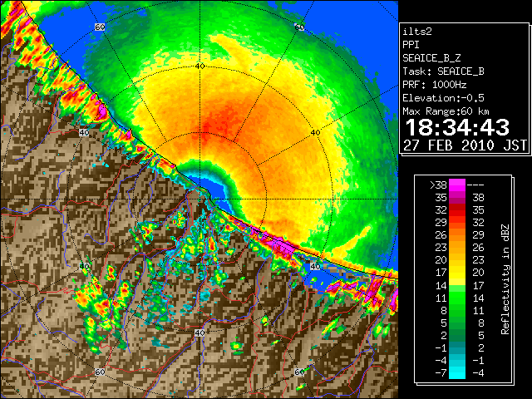532x399 pixels.
Task: Click the 60 ring label in southwest sector
Action: [100, 372]
